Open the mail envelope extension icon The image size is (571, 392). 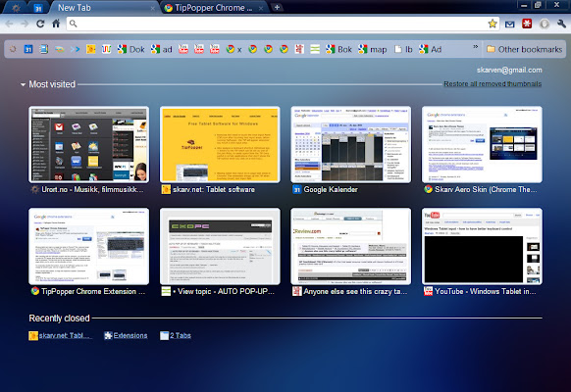[509, 24]
